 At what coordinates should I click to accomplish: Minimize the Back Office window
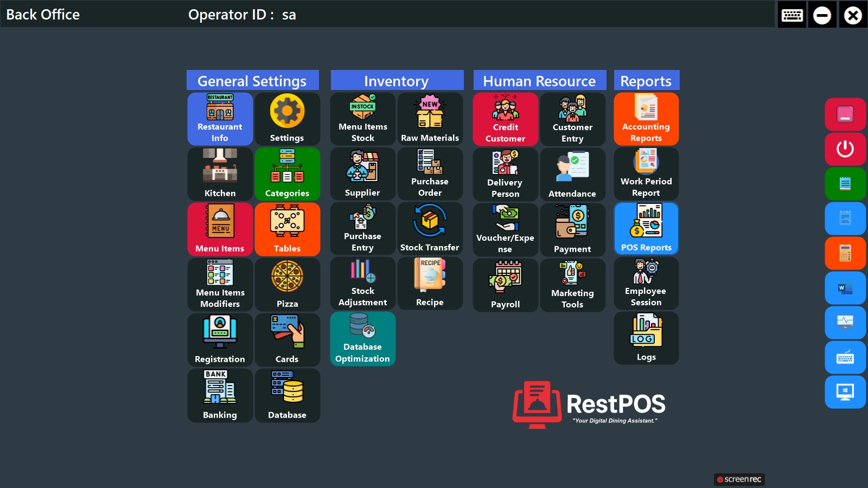click(822, 15)
